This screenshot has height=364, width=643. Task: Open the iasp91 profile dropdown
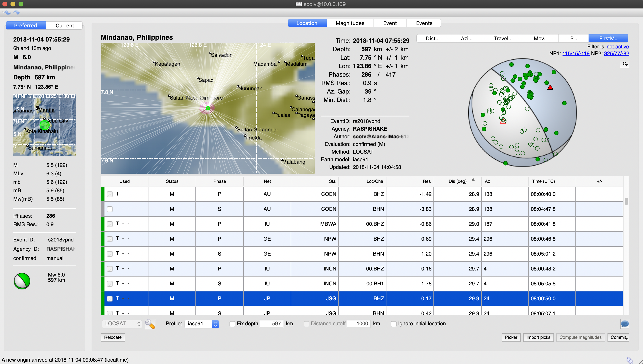pyautogui.click(x=201, y=324)
